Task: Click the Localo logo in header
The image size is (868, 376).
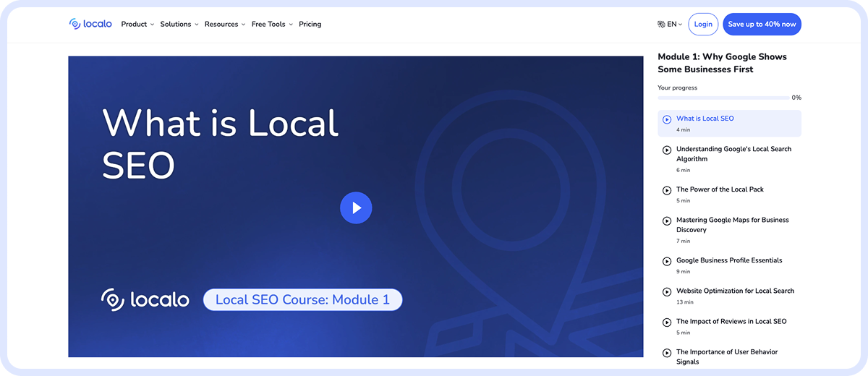Action: (90, 24)
